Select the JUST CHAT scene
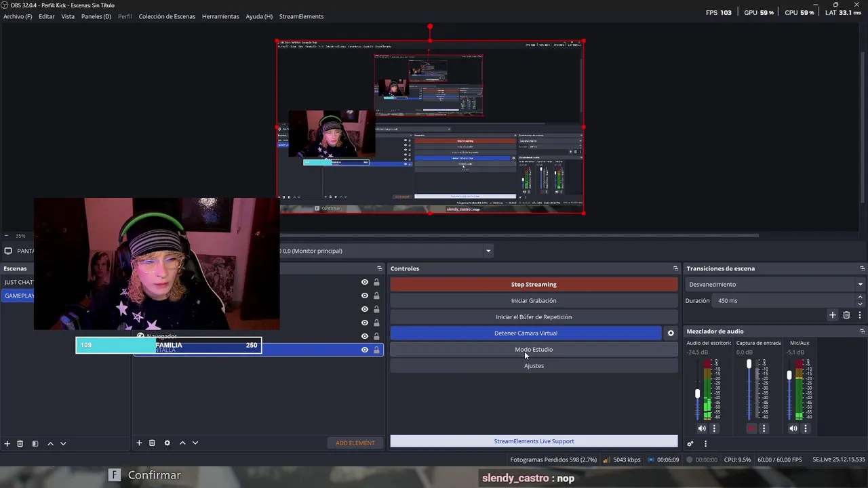The image size is (868, 488). (x=18, y=282)
